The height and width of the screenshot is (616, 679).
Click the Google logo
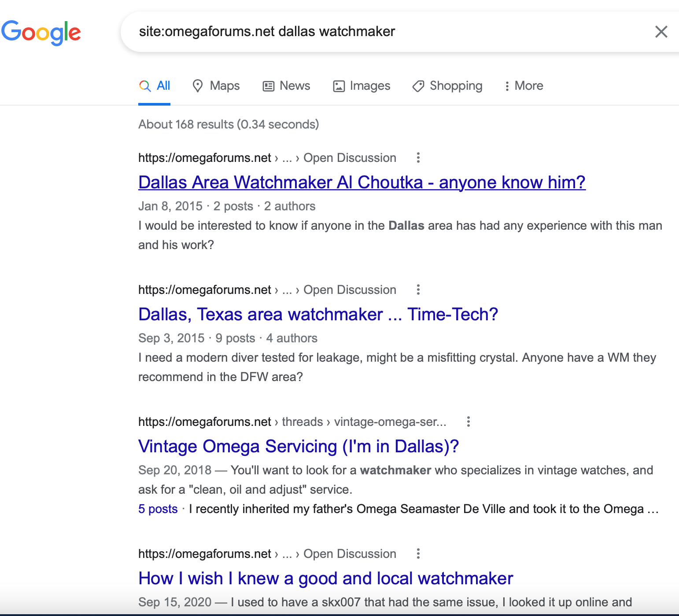pyautogui.click(x=41, y=32)
